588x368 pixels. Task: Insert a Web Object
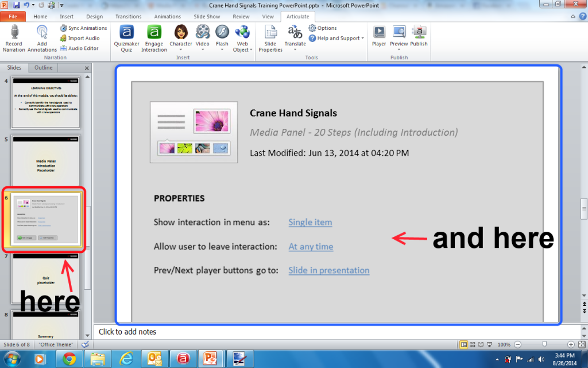pos(242,38)
